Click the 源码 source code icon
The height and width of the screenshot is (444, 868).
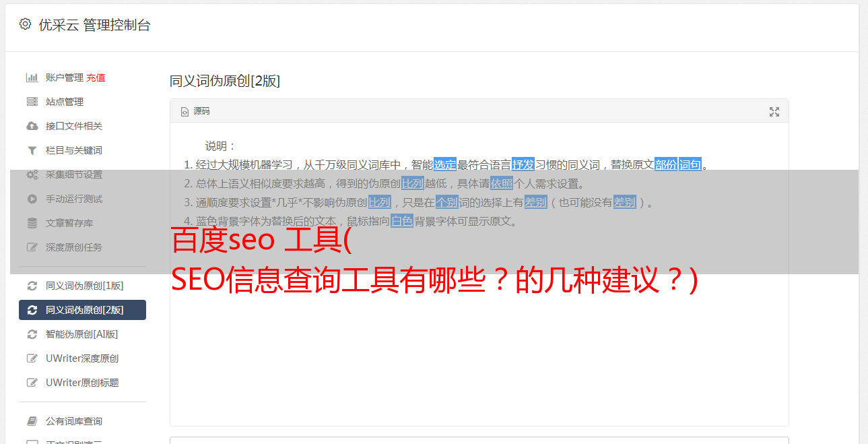pyautogui.click(x=185, y=112)
